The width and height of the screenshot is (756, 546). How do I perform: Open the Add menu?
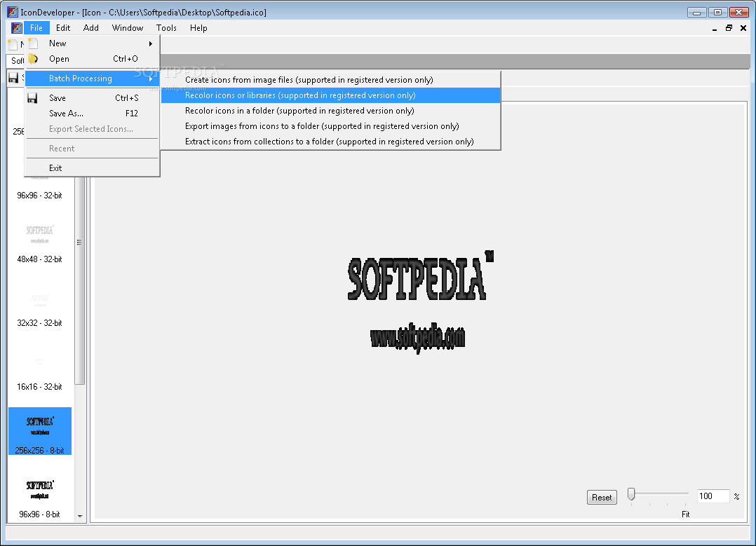pyautogui.click(x=90, y=28)
